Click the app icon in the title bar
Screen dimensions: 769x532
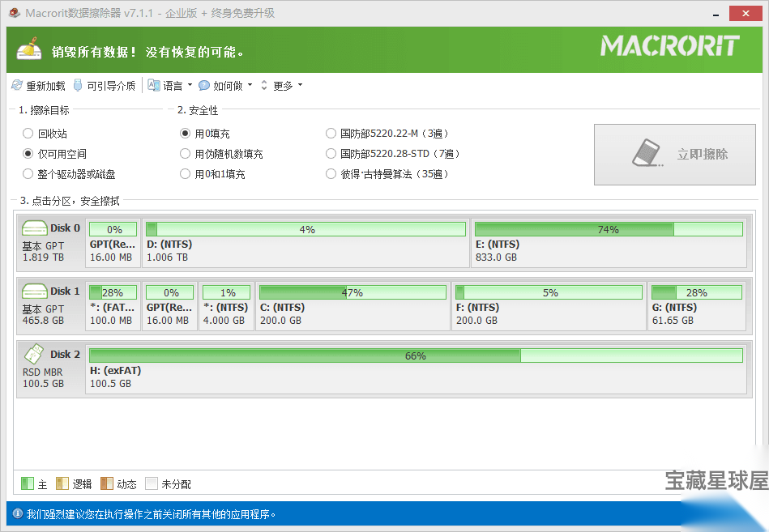15,13
